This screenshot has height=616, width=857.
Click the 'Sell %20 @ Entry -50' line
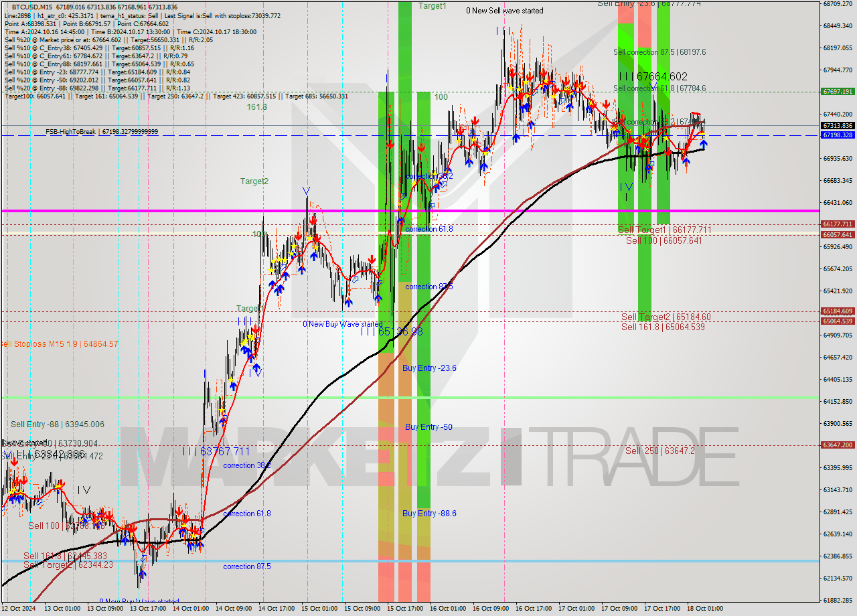97,80
